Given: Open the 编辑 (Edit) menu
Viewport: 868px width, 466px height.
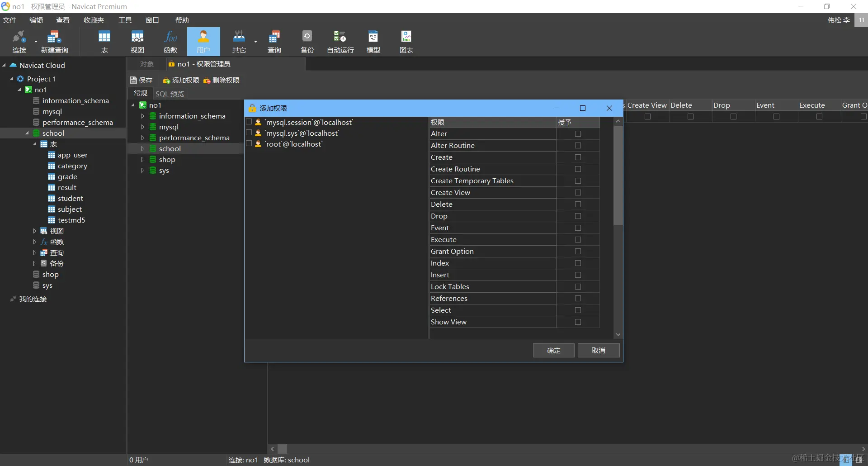Looking at the screenshot, I should point(36,20).
